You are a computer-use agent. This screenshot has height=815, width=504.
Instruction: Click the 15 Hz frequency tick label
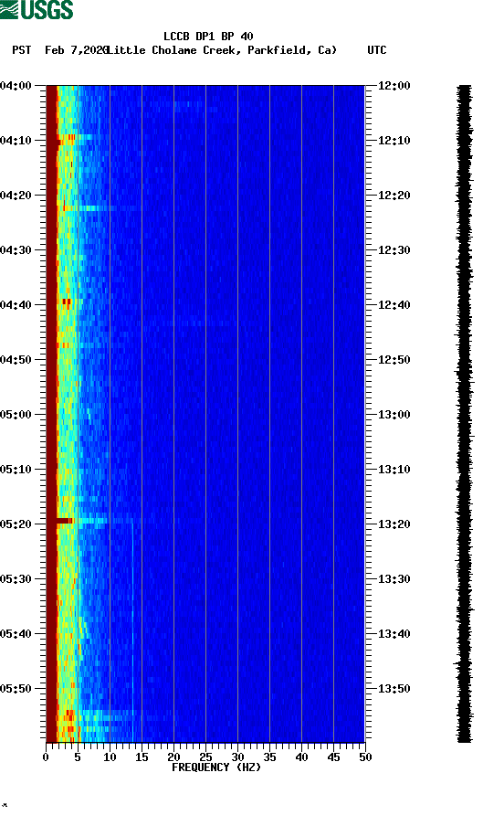[142, 757]
